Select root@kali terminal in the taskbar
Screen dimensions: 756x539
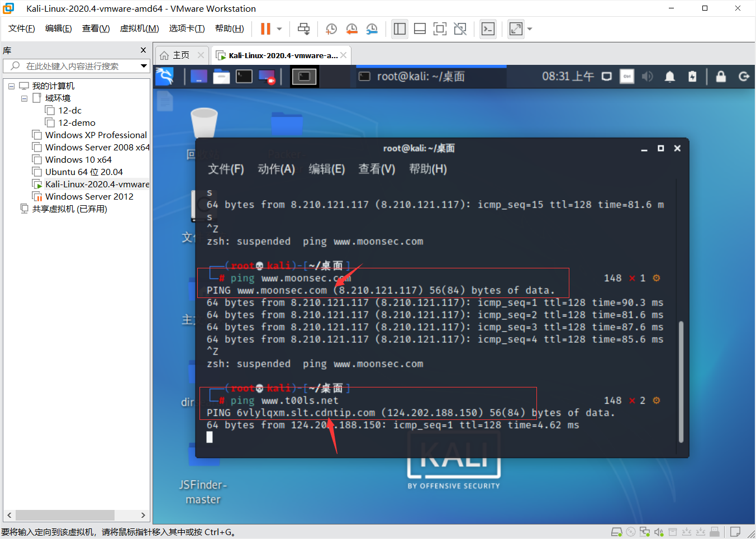431,77
